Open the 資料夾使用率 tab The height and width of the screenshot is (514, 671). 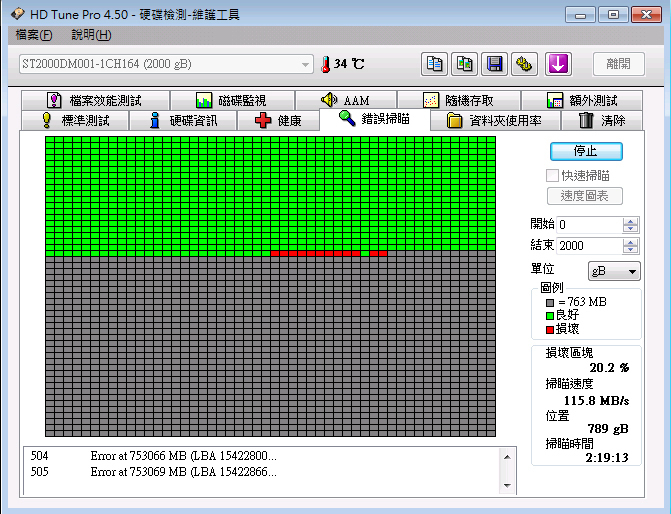point(495,120)
